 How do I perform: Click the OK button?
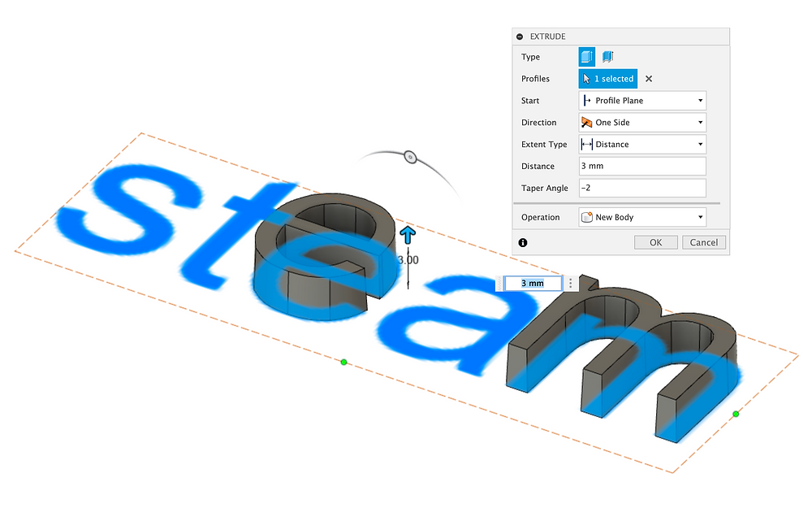(x=655, y=242)
